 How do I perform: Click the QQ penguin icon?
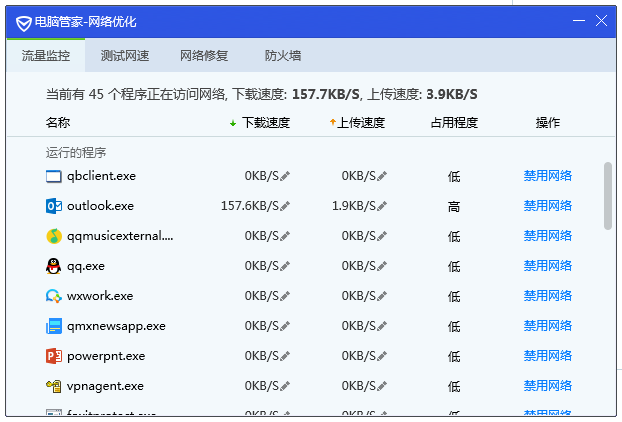54,266
